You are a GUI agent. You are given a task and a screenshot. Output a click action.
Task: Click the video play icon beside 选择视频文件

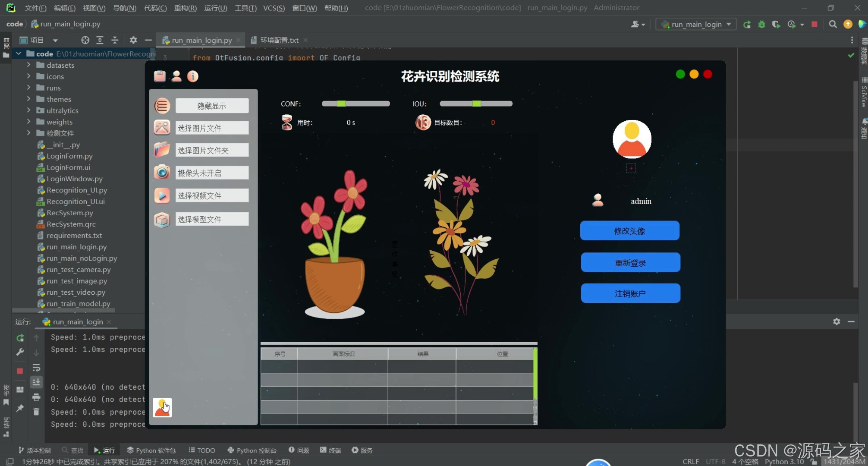click(x=162, y=195)
